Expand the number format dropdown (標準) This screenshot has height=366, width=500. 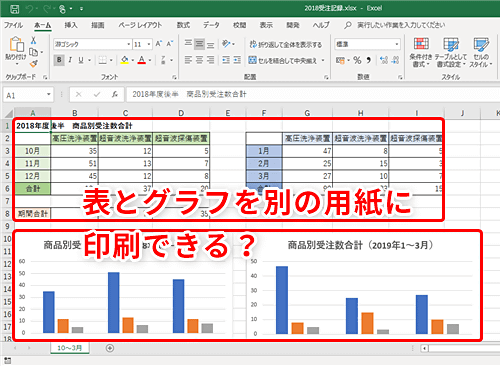click(397, 44)
